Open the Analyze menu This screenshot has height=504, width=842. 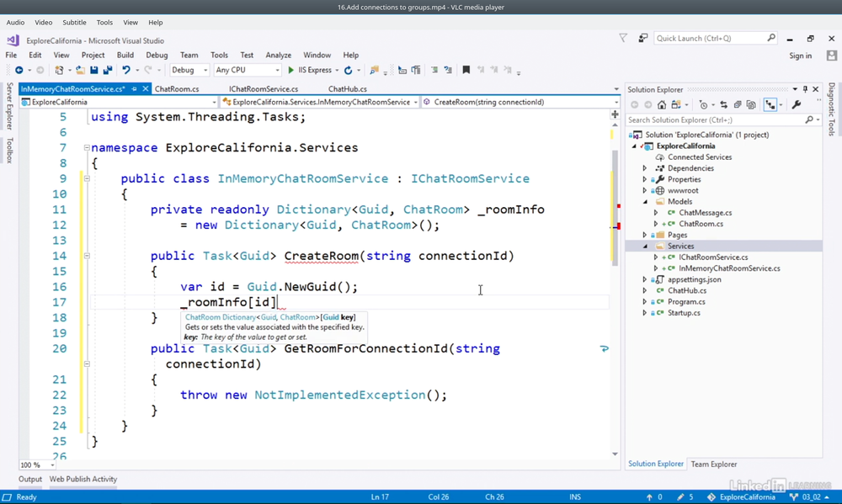pos(278,55)
